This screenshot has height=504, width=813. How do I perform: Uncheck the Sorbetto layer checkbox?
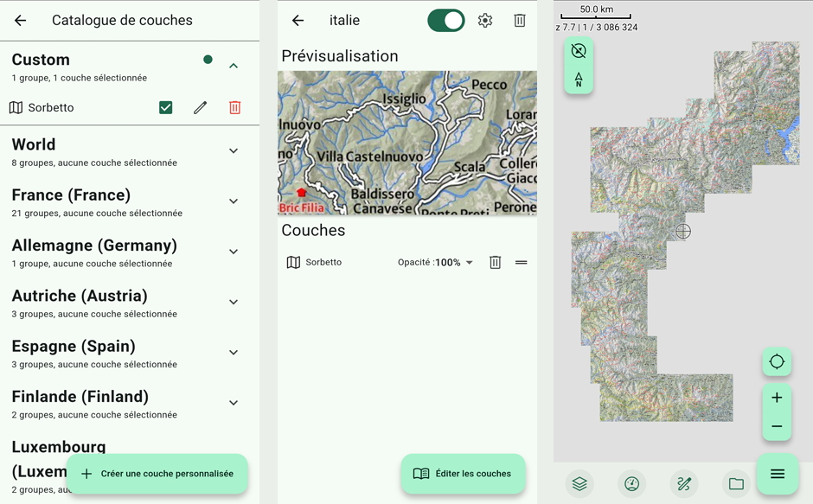click(x=166, y=108)
